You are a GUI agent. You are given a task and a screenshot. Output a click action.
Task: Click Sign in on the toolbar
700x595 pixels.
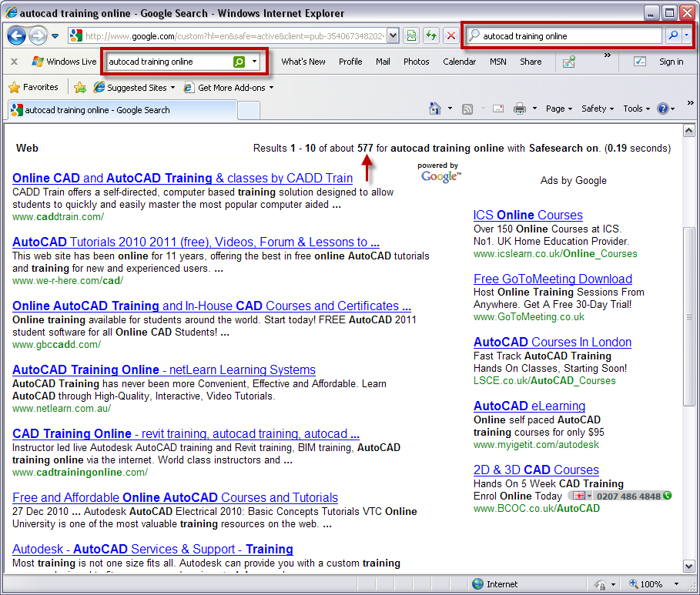pyautogui.click(x=671, y=62)
